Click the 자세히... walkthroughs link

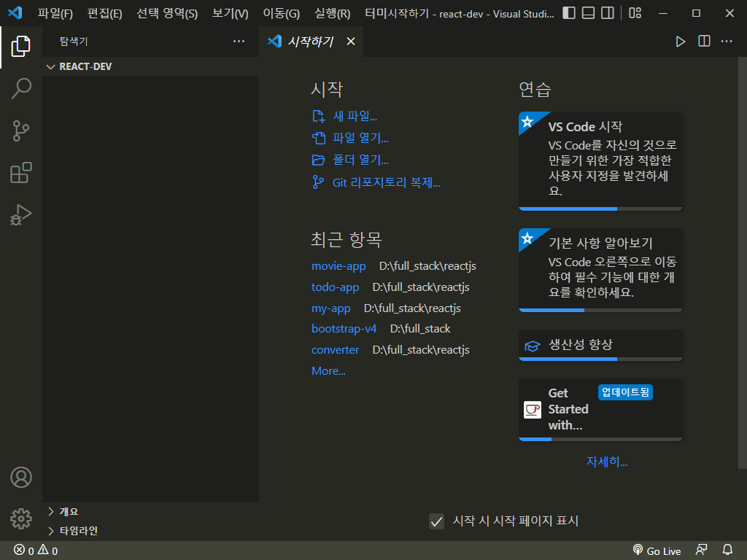(606, 462)
